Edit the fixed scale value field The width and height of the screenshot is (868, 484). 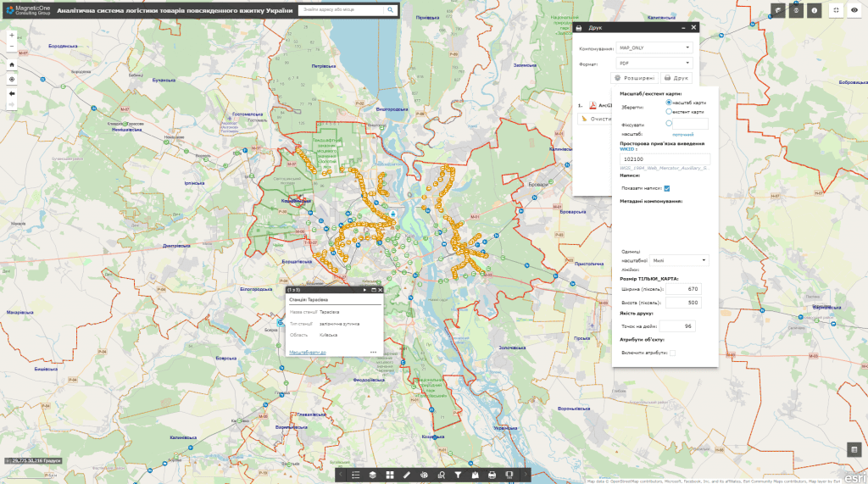[x=690, y=124]
